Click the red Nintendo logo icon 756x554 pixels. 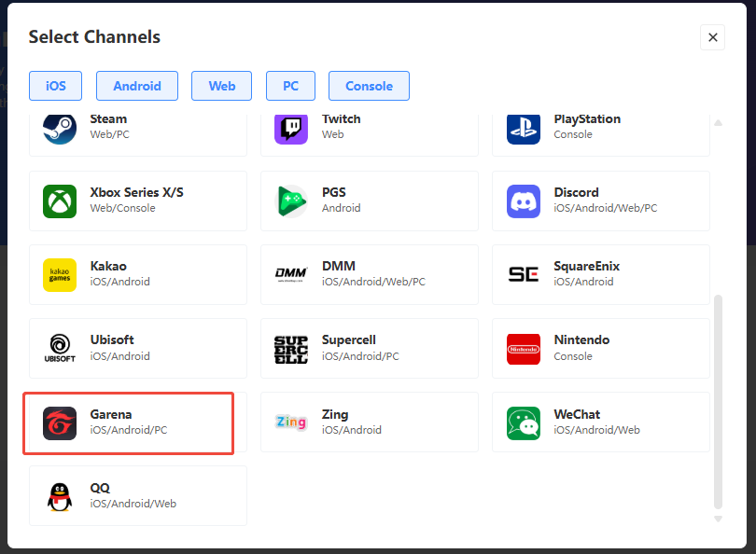[x=524, y=349]
